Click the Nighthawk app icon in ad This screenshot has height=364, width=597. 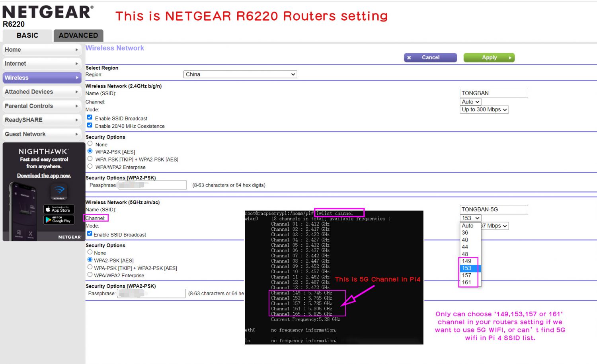coord(59,191)
